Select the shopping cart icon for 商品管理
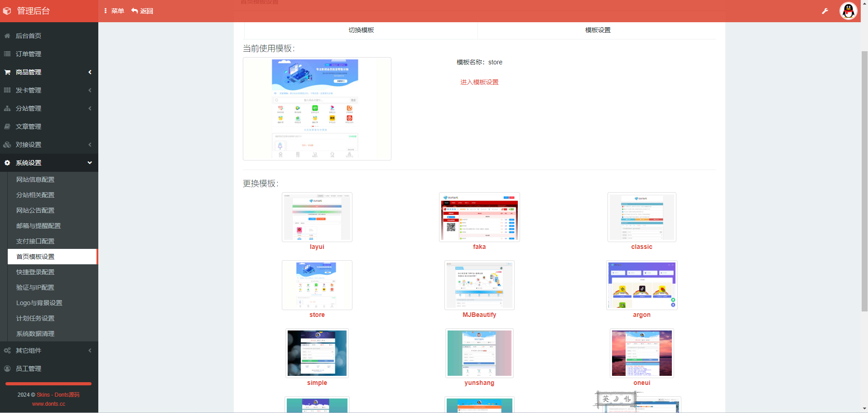Image resolution: width=868 pixels, height=413 pixels. (x=7, y=72)
